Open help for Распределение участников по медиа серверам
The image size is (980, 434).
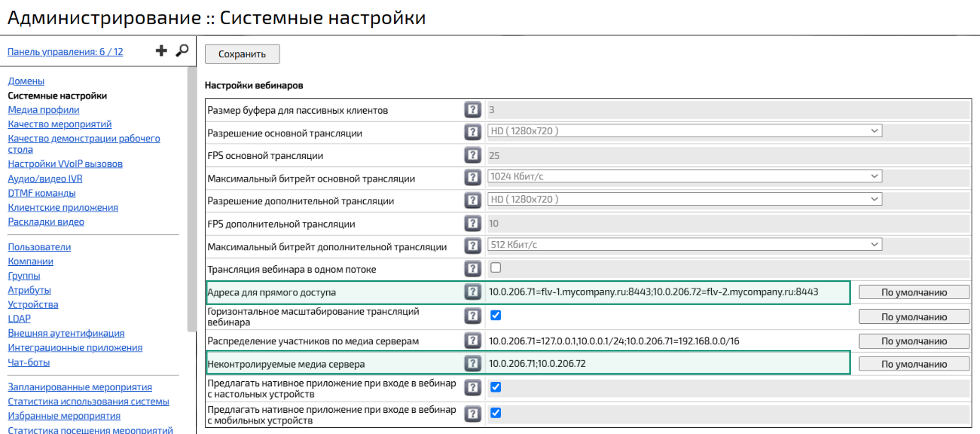pyautogui.click(x=472, y=341)
